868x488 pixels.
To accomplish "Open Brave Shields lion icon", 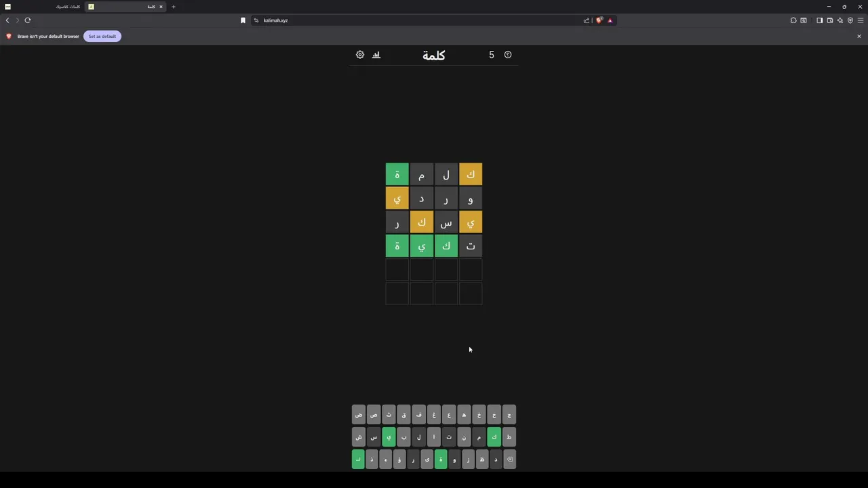I will point(599,20).
